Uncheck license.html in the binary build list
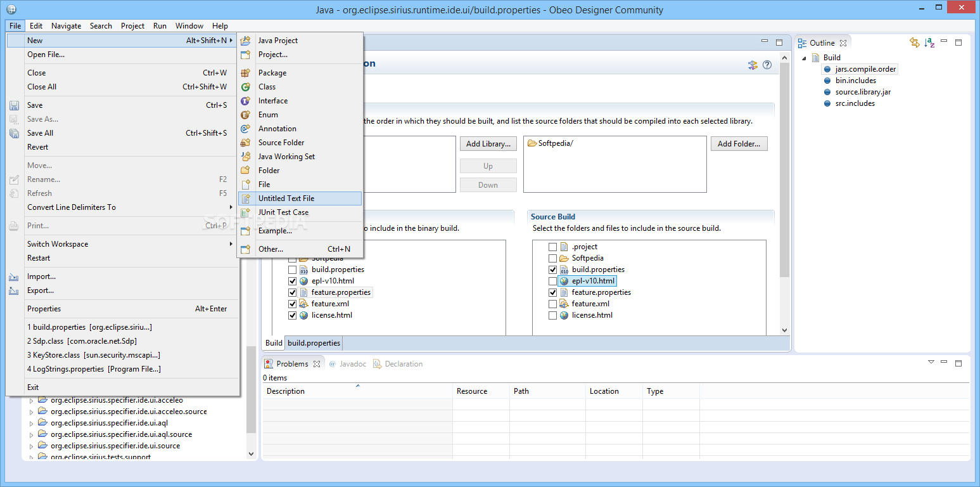The width and height of the screenshot is (980, 487). coord(292,315)
